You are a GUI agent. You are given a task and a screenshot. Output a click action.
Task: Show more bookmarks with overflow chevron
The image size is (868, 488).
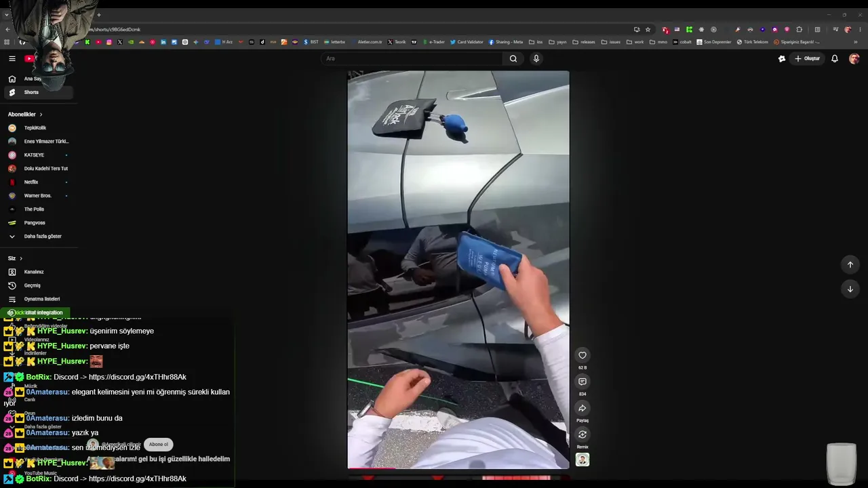[x=855, y=42]
